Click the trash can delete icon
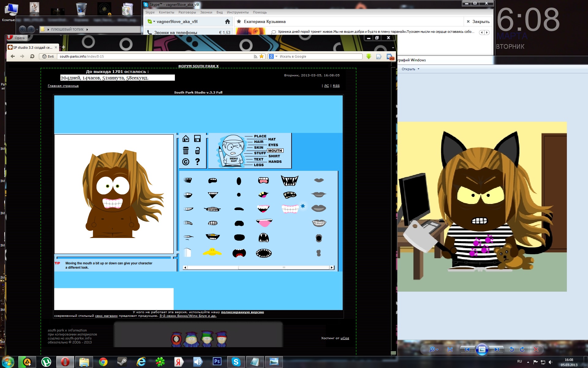The width and height of the screenshot is (588, 368). pos(186,151)
